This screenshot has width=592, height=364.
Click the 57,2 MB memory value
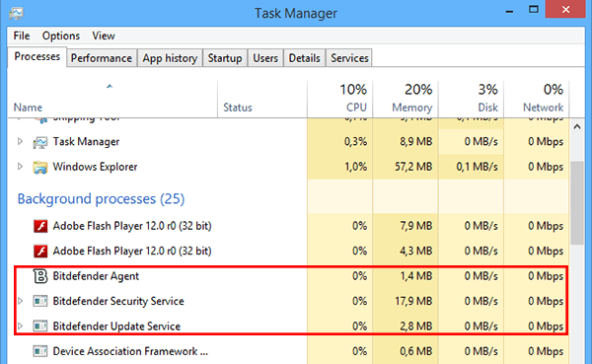pos(413,167)
